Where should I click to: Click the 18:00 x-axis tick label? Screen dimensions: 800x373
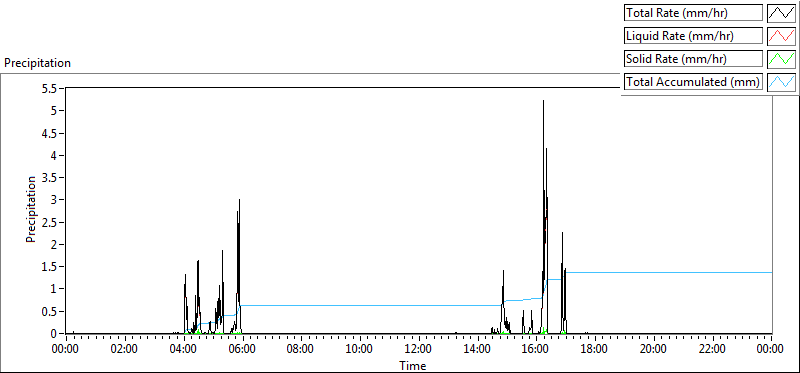point(594,350)
